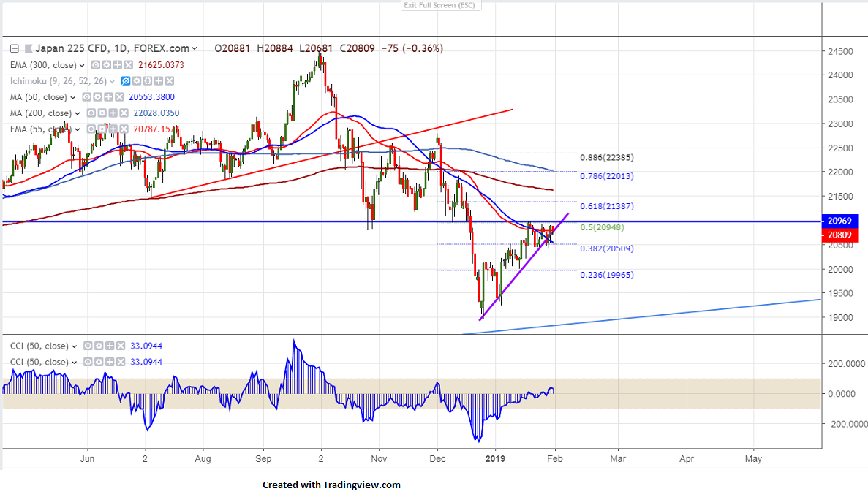Viewport: 868px width, 497px height.
Task: Click the red 20809 current price label
Action: click(840, 235)
